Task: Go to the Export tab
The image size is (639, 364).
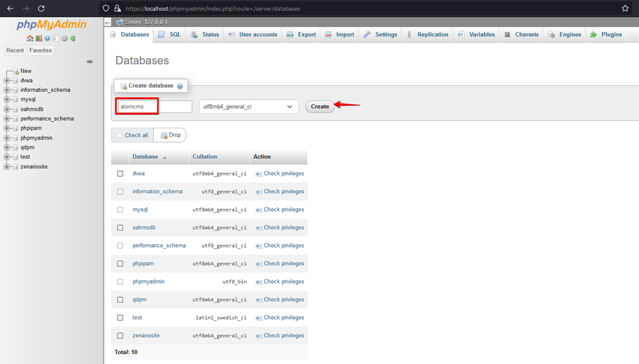Action: [x=301, y=35]
